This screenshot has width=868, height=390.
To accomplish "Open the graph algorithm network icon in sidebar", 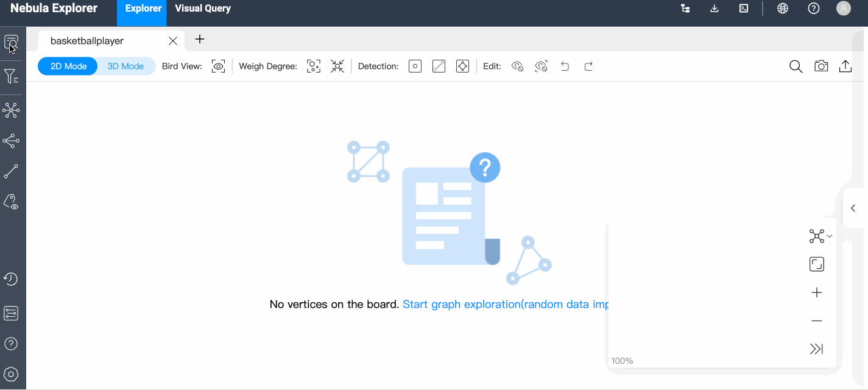I will click(11, 110).
